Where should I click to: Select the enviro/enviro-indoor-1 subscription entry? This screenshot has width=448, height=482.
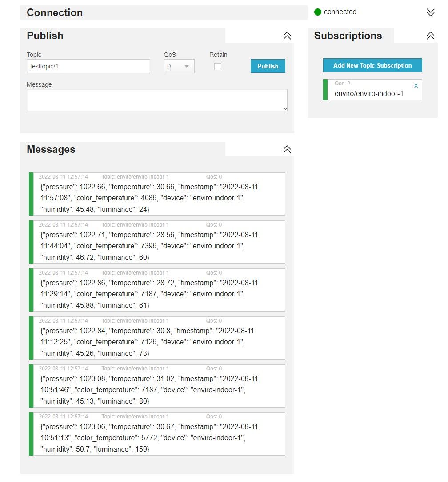tap(369, 93)
